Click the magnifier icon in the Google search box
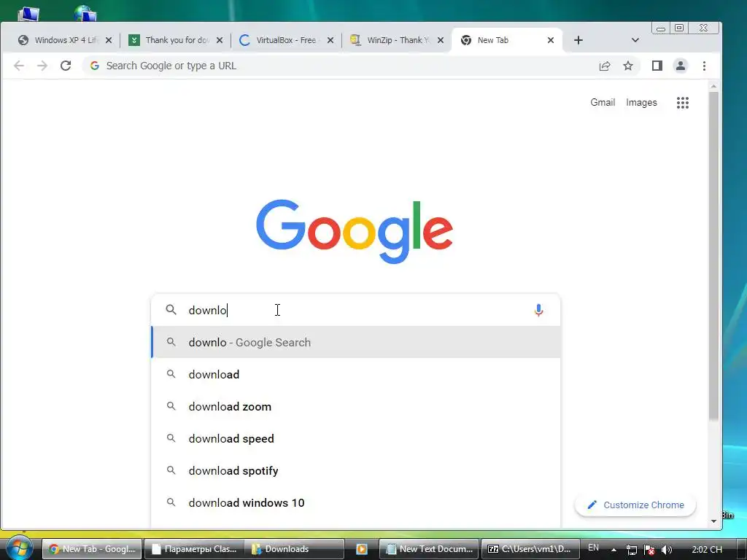The image size is (747, 560). click(171, 310)
